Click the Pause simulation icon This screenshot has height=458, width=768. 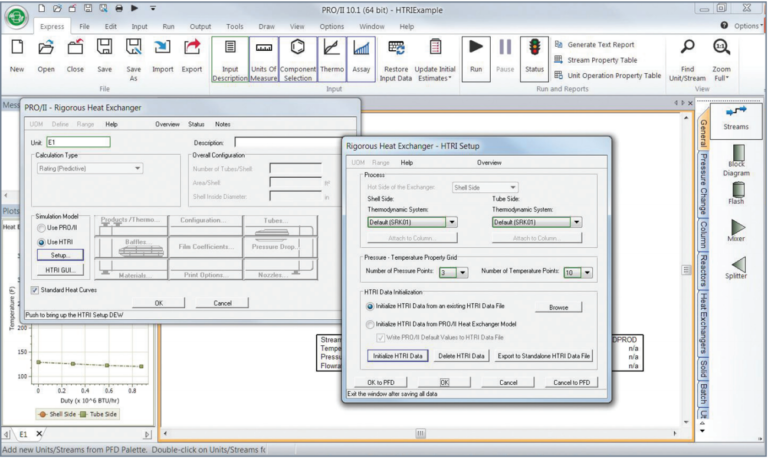[x=505, y=48]
